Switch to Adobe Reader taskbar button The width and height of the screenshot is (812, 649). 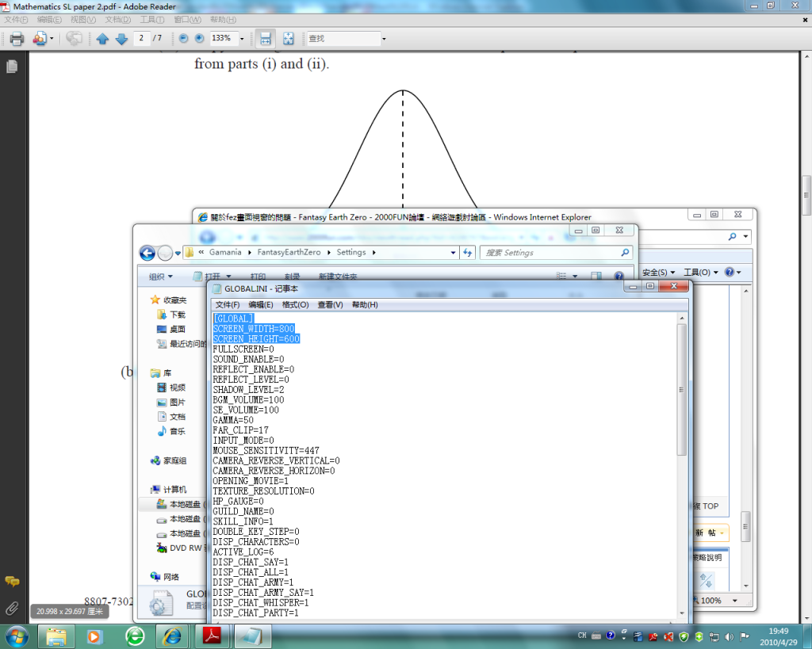211,636
